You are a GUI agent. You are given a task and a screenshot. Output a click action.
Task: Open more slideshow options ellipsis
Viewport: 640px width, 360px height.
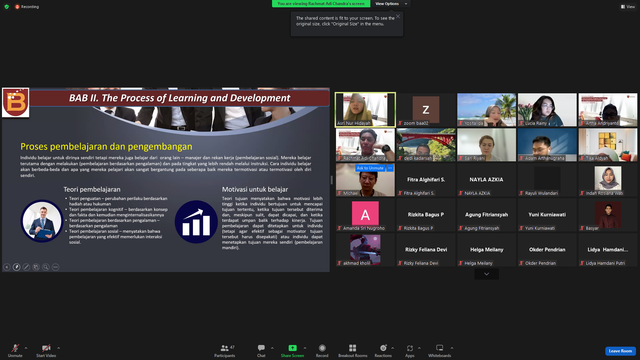(56, 267)
